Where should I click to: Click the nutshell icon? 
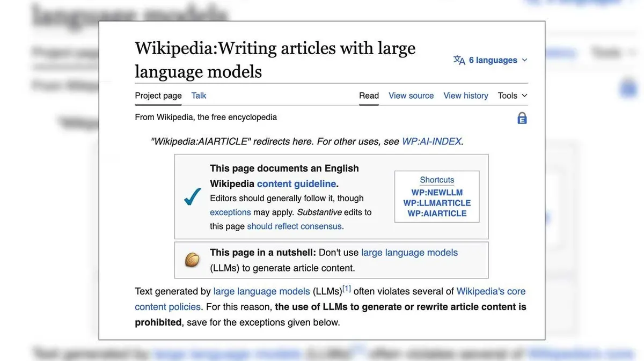point(192,260)
